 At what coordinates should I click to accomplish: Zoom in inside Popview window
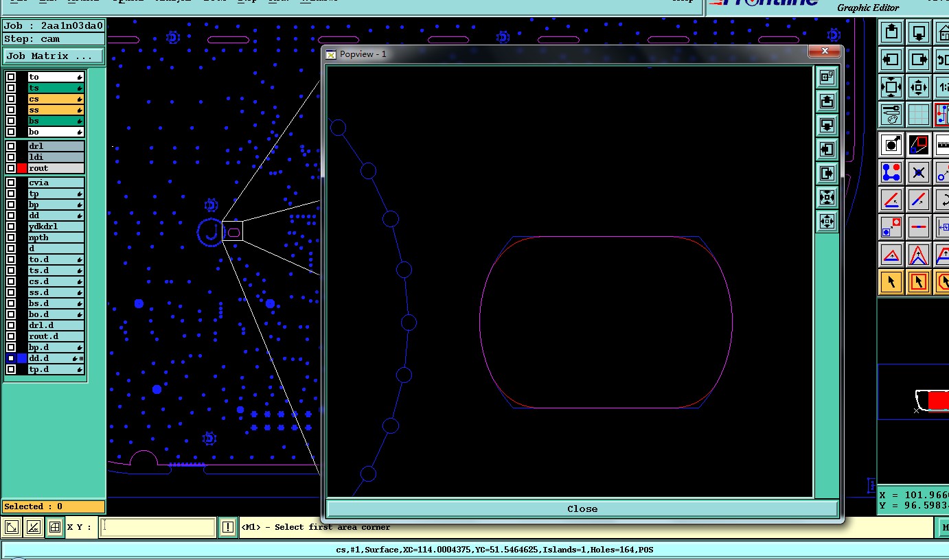pyautogui.click(x=827, y=198)
